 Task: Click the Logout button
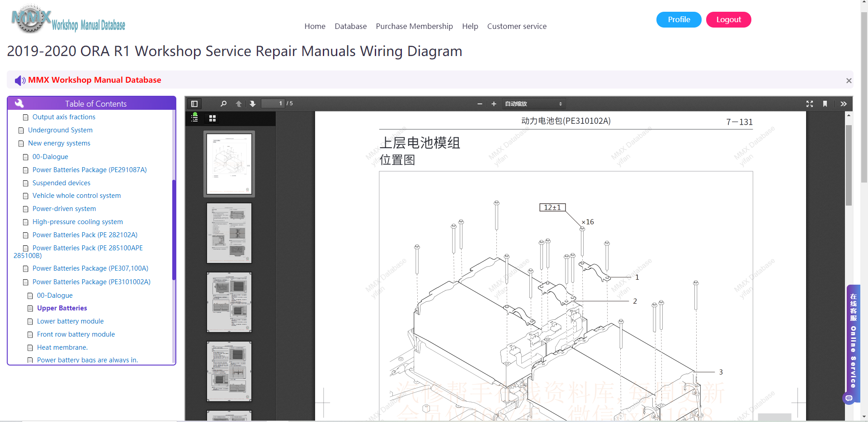[729, 19]
